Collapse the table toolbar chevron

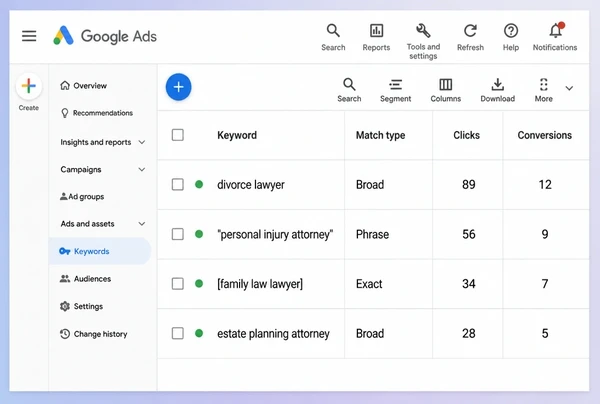click(569, 88)
